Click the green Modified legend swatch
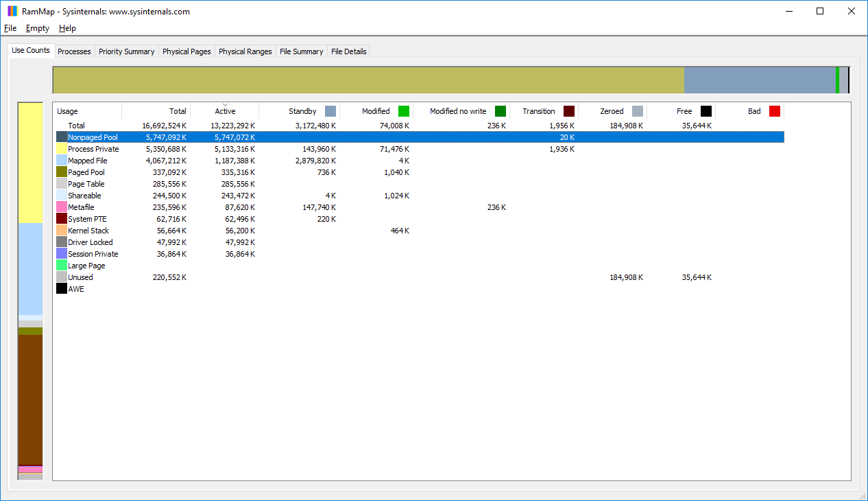 [403, 110]
